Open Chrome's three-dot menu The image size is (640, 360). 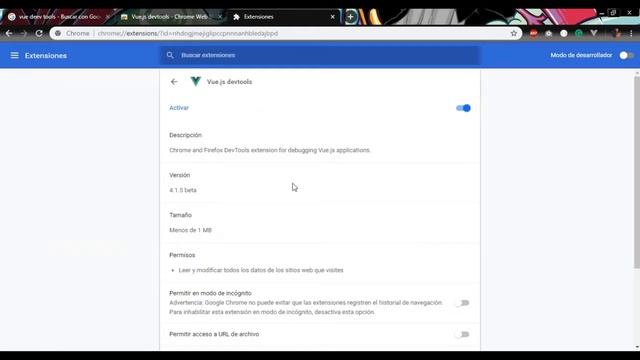pyautogui.click(x=631, y=33)
